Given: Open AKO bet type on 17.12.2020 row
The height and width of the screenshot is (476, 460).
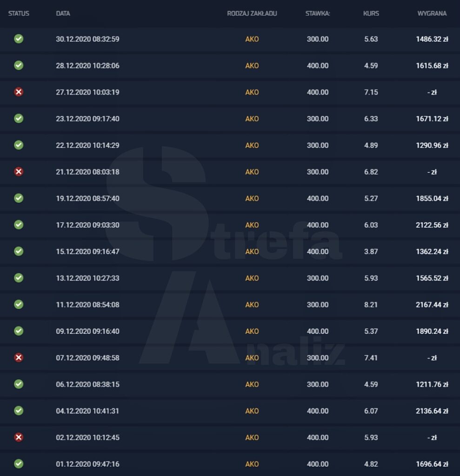Looking at the screenshot, I should click(x=252, y=225).
